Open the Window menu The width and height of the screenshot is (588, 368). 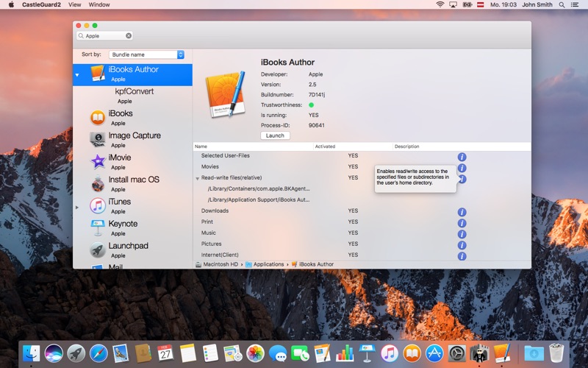tap(99, 4)
